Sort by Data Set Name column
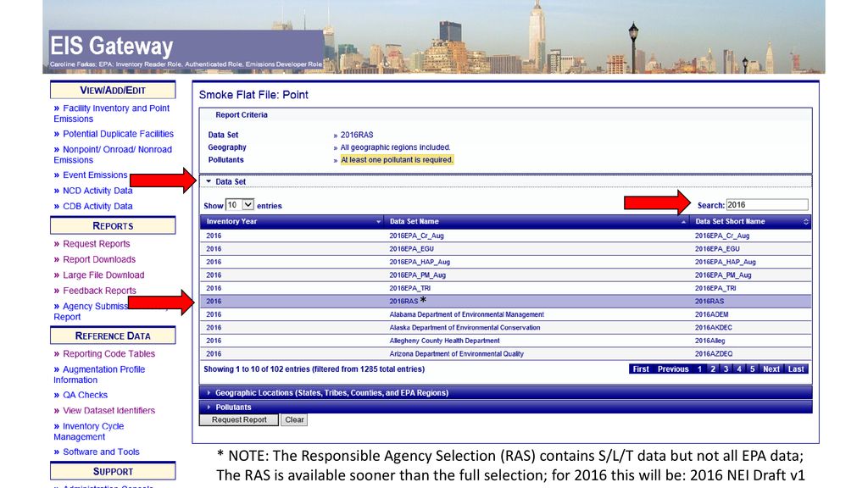 tap(537, 221)
